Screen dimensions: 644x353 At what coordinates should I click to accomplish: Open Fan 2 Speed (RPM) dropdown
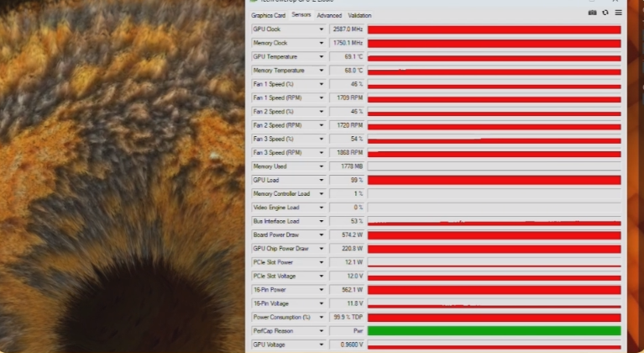tap(322, 125)
